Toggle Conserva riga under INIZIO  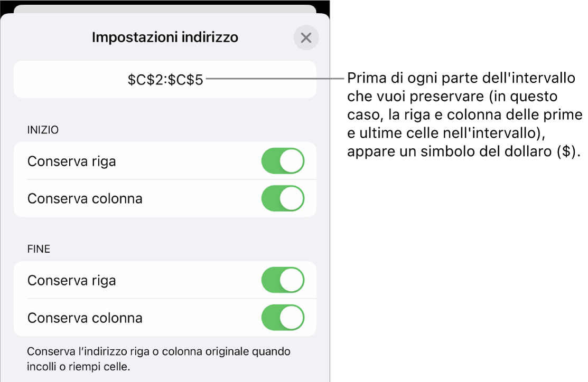click(283, 161)
